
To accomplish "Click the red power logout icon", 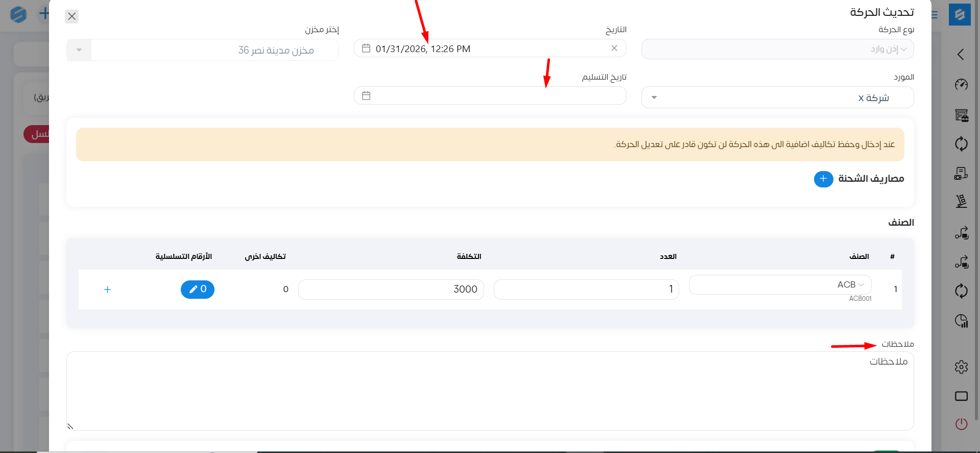I will pos(961,424).
